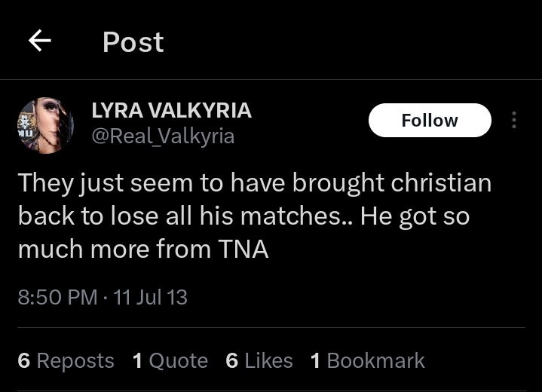View the 6 Likes list
This screenshot has width=542, height=392.
[259, 360]
